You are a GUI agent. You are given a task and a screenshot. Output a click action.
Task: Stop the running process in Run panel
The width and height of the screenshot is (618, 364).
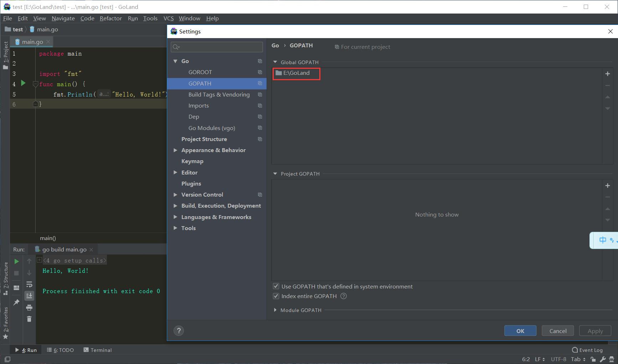tap(16, 273)
